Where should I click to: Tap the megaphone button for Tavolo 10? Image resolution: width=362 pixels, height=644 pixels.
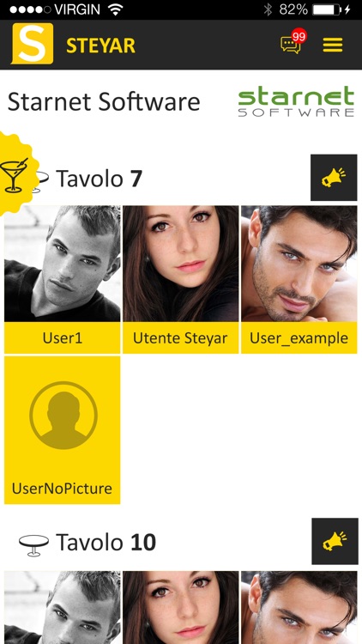(x=334, y=541)
